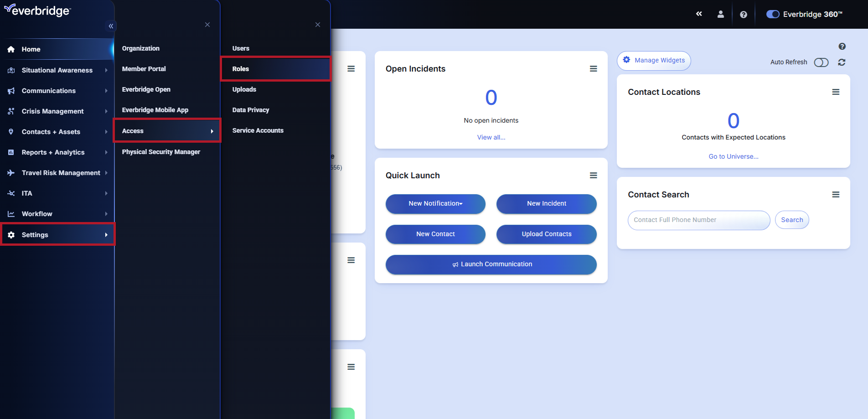The width and height of the screenshot is (868, 419).
Task: Expand the New Notification dropdown button
Action: tap(435, 204)
